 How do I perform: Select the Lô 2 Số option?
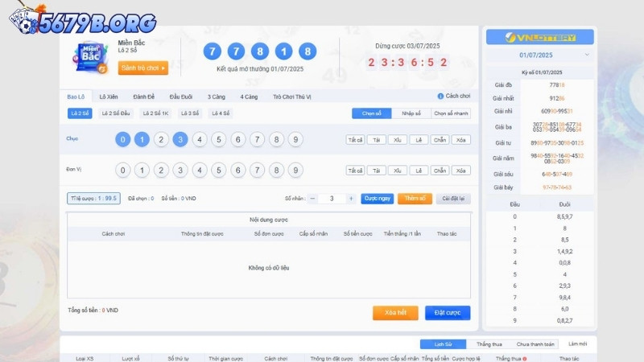(x=80, y=113)
